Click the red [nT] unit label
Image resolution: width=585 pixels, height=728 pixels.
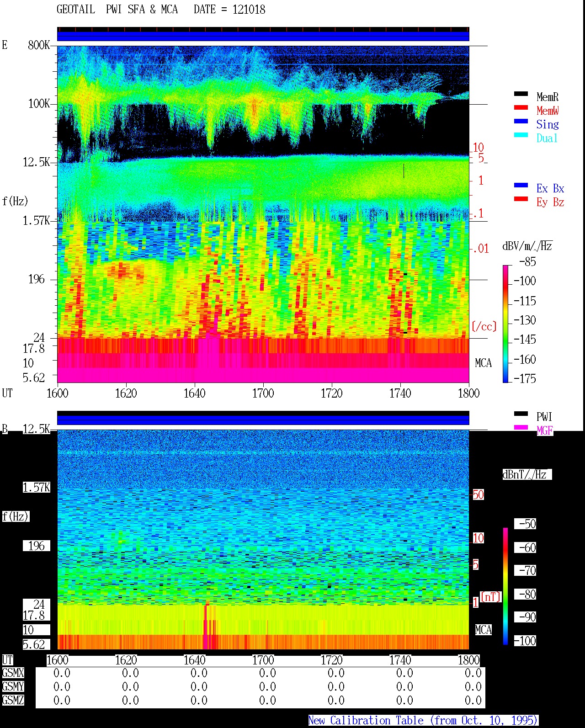pyautogui.click(x=491, y=597)
